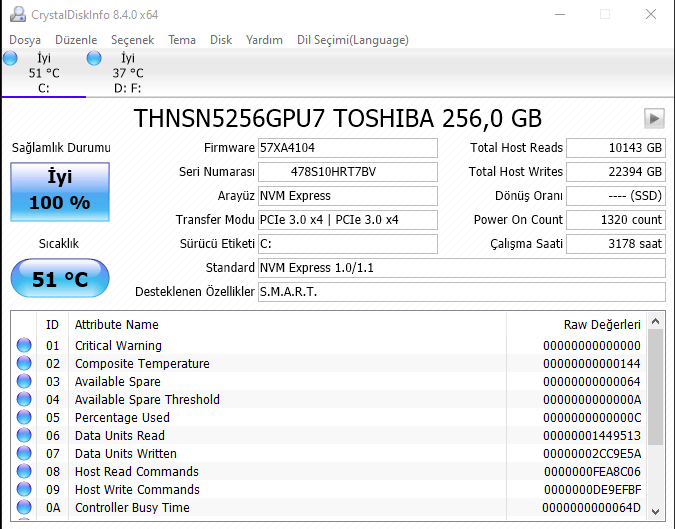
Task: Click the İyi 100 % health status button
Action: coord(60,192)
